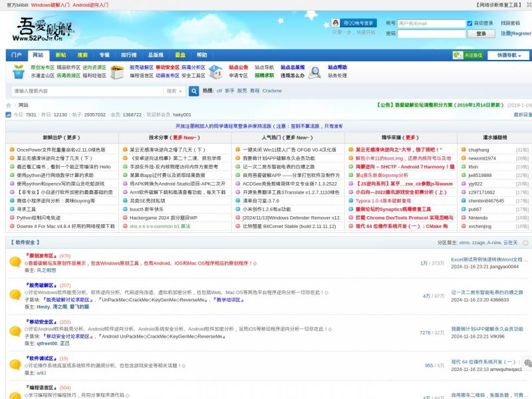Screen dimensions: 532x399
Task: Open the 快捷导航 dropdown
Action: 509,55
